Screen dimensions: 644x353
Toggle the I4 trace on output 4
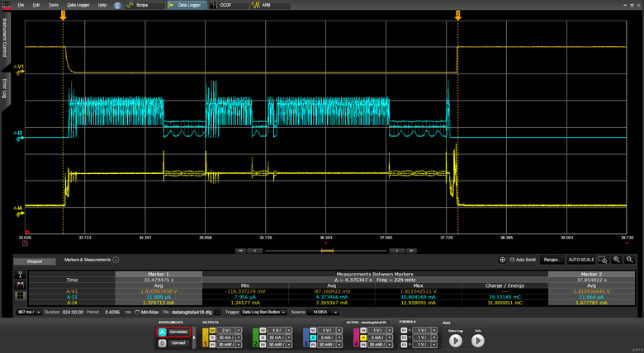tap(363, 337)
